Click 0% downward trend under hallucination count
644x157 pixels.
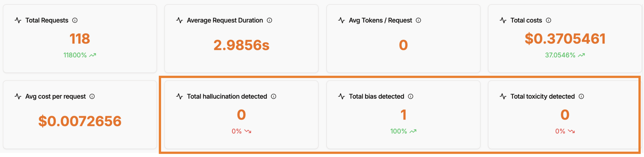tap(242, 131)
